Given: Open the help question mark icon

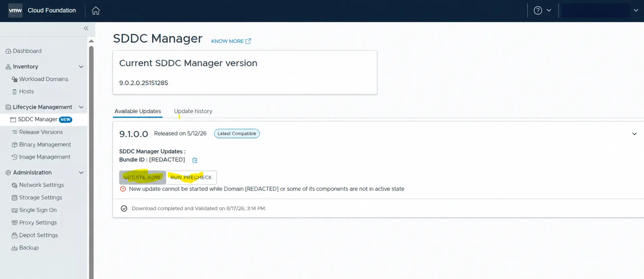Looking at the screenshot, I should pos(538,10).
